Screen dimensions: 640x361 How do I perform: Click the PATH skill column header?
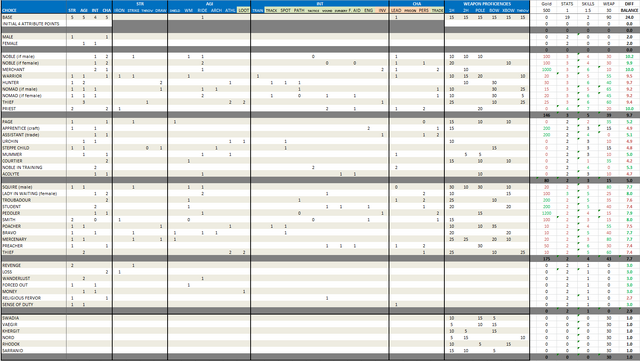[299, 10]
